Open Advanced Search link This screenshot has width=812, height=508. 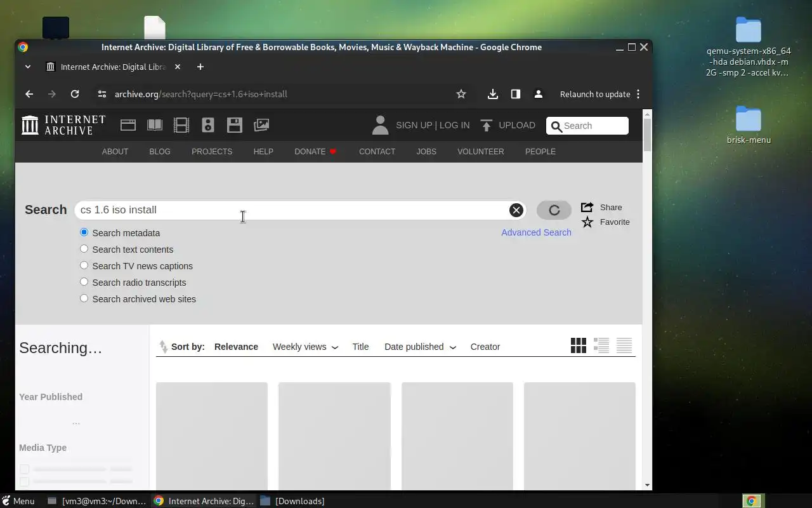point(536,232)
